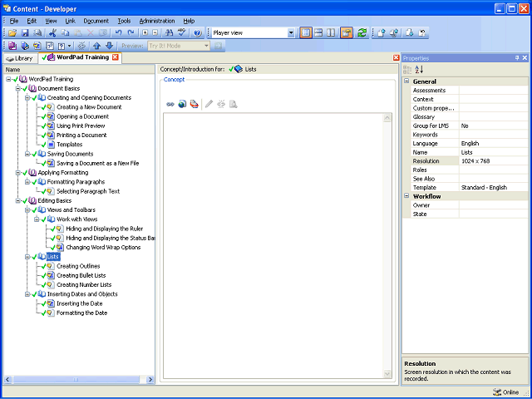Open the File menu

14,21
